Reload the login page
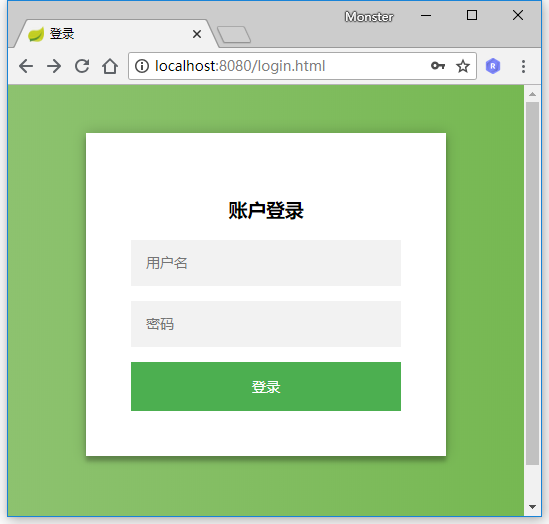The image size is (549, 524). click(x=82, y=66)
